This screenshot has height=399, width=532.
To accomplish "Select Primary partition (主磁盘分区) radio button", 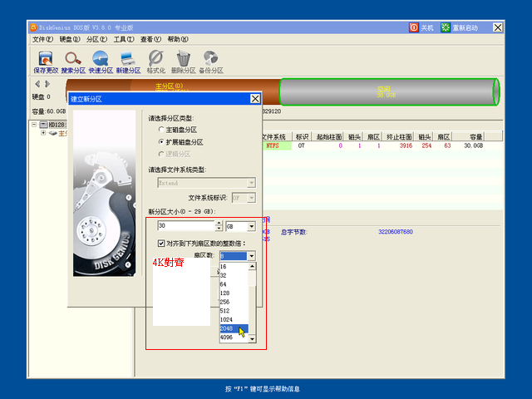I will point(161,130).
